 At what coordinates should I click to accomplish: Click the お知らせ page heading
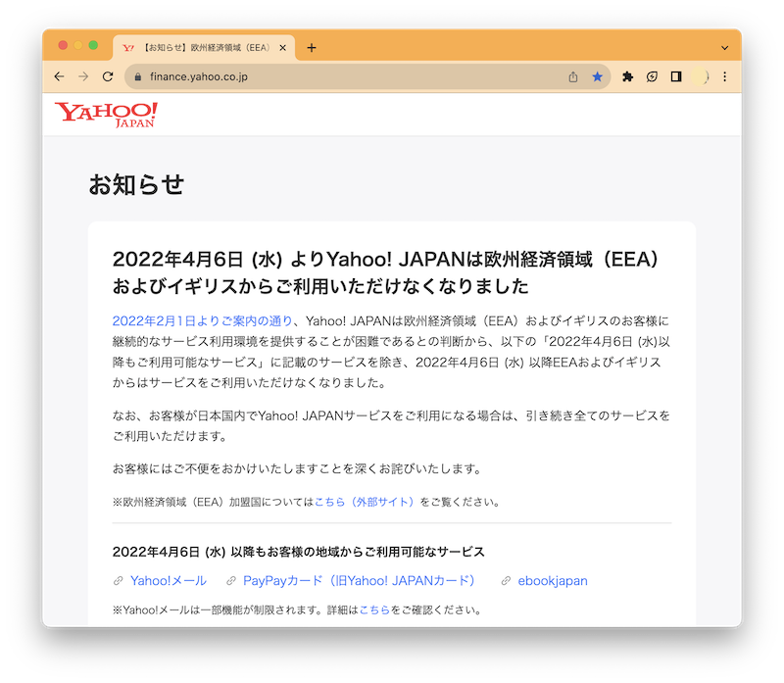click(136, 184)
